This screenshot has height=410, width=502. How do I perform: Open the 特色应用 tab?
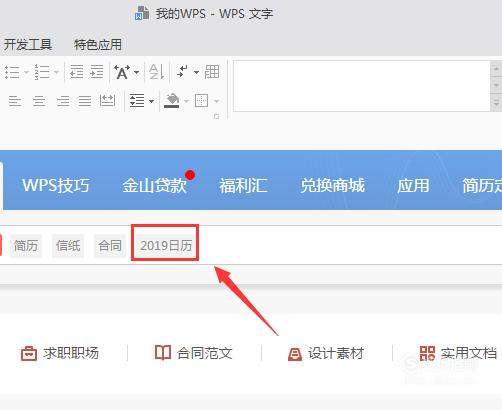click(x=98, y=44)
